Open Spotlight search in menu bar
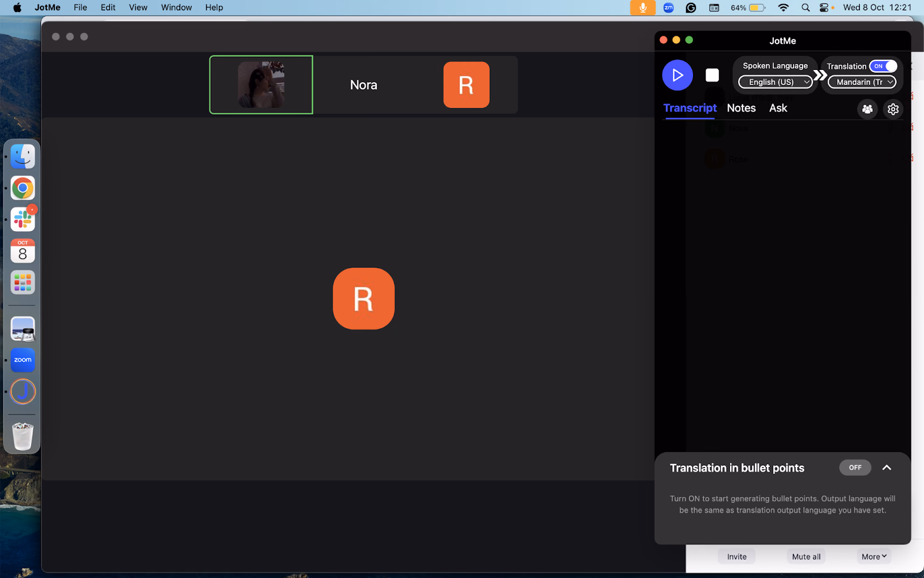 tap(806, 8)
